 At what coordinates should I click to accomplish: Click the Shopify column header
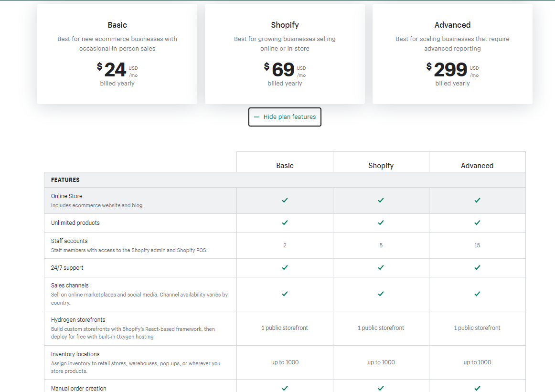pyautogui.click(x=381, y=165)
